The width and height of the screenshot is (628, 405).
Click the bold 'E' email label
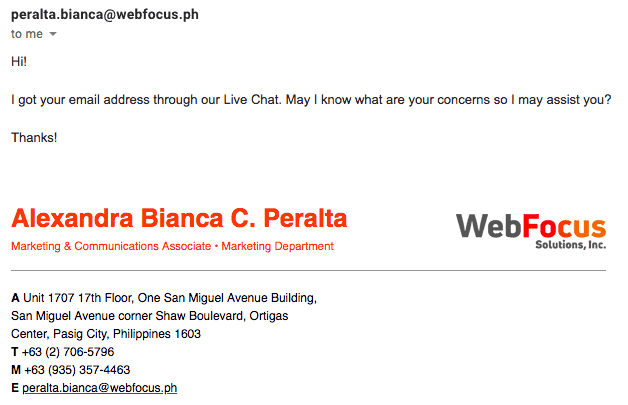point(15,388)
